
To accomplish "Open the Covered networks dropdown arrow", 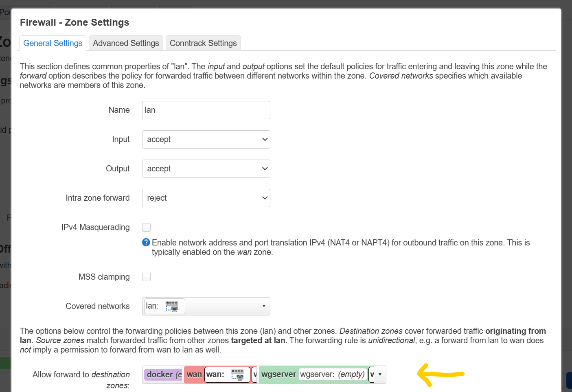I will tap(263, 306).
